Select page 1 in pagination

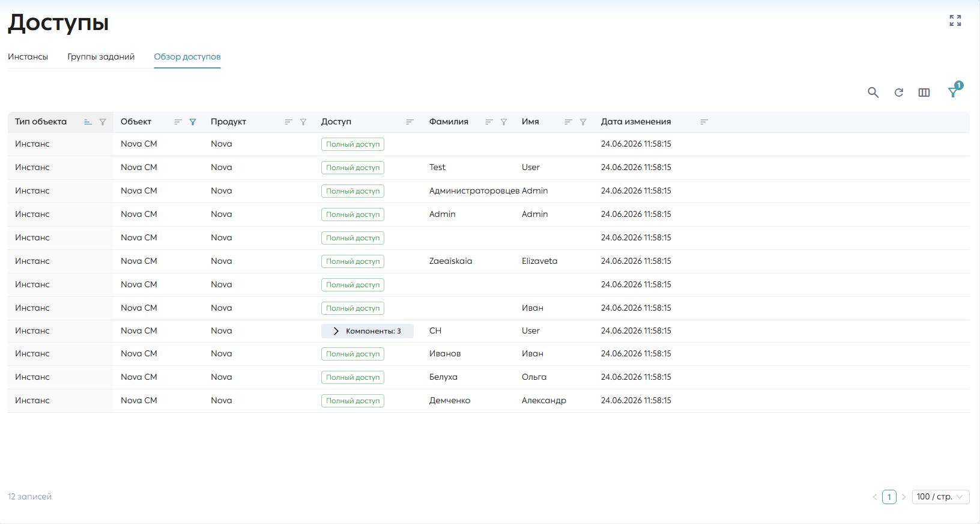[889, 497]
